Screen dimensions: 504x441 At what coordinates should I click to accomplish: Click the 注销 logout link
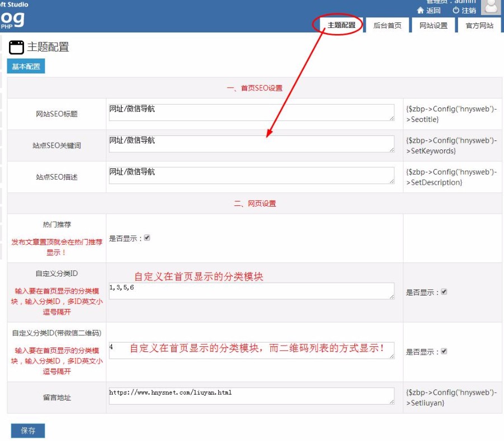pos(464,10)
